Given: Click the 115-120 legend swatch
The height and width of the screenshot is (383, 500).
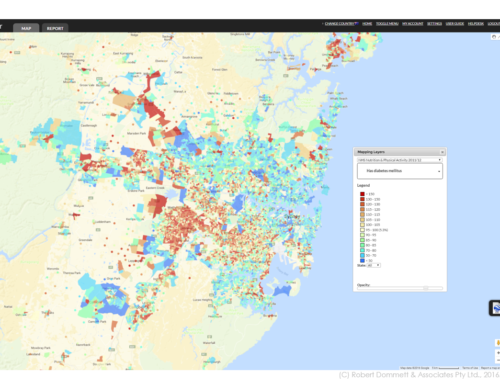Looking at the screenshot, I should click(x=362, y=209).
